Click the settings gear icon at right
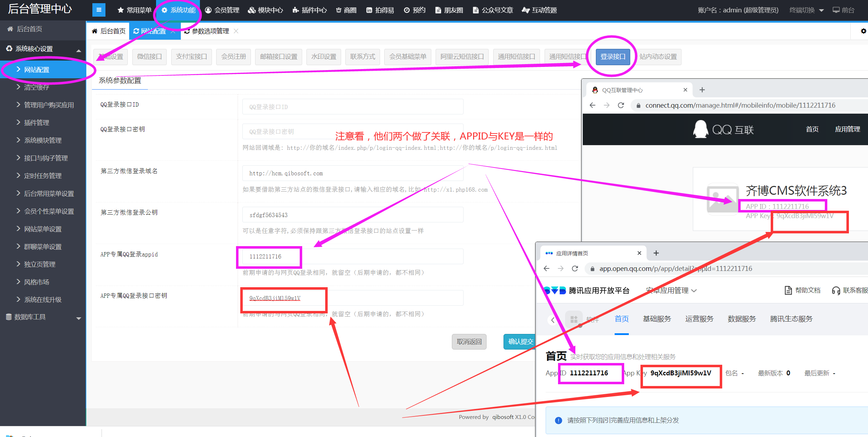 [x=863, y=31]
